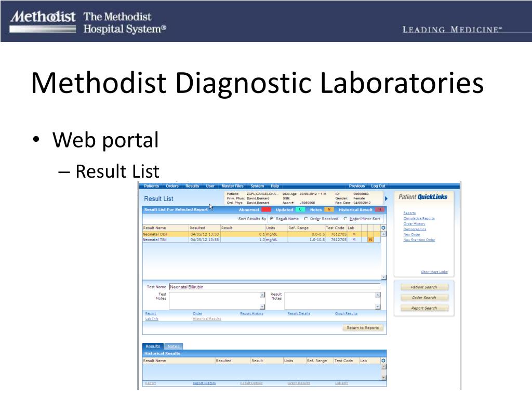Image resolution: width=532 pixels, height=399 pixels.
Task: Switch to the Results tab above Historical Results
Action: coord(153,346)
